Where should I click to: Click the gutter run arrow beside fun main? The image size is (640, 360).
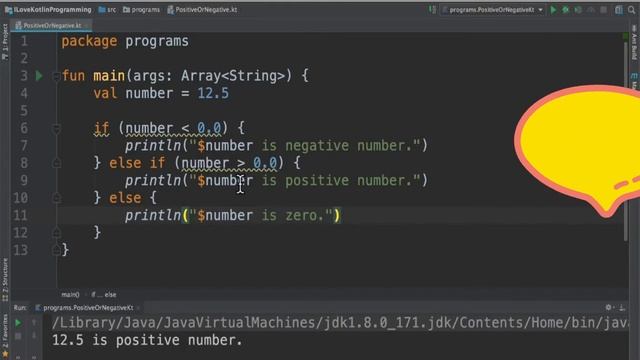(39, 76)
